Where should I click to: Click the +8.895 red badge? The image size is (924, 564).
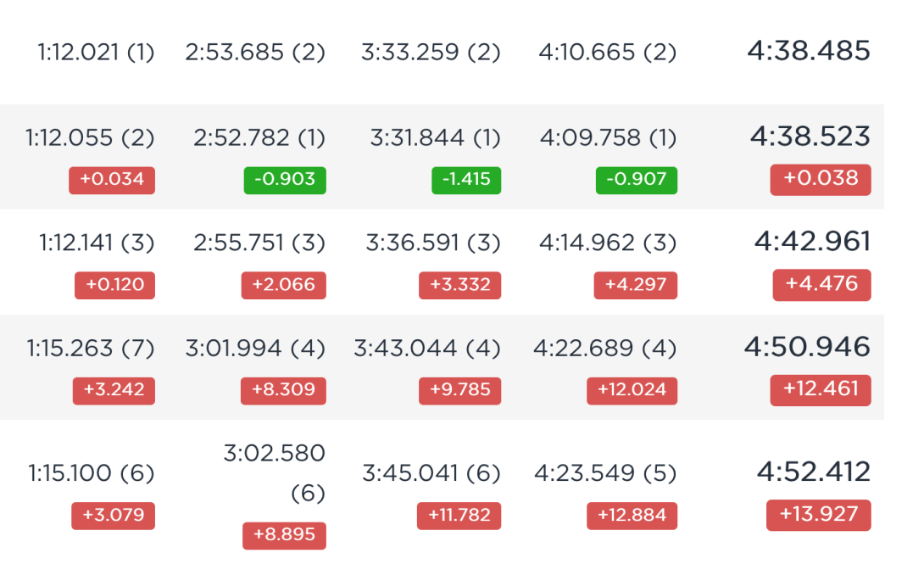click(284, 535)
